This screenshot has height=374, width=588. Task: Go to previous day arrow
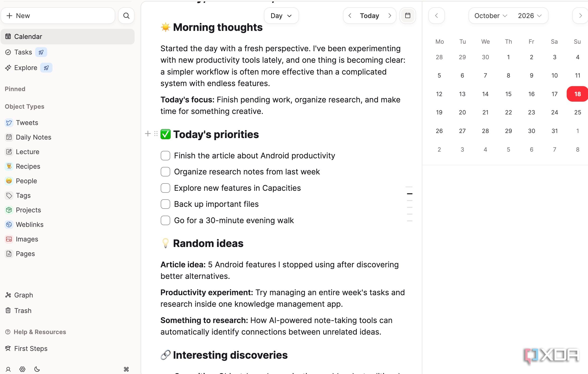coord(350,16)
